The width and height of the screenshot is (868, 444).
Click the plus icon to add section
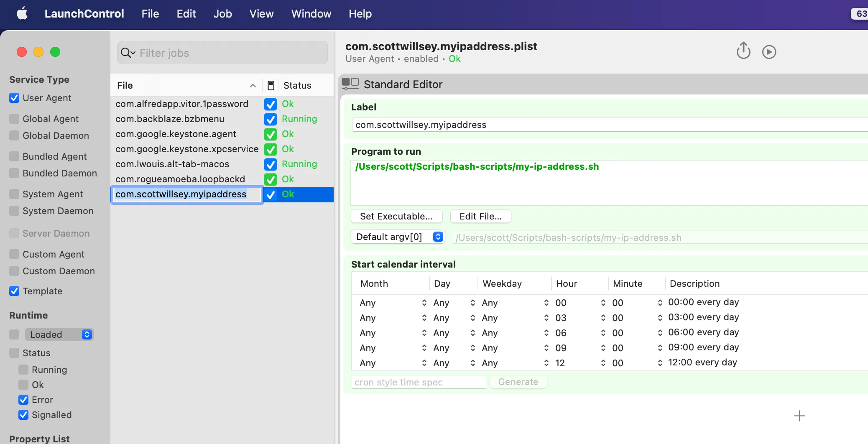click(x=799, y=416)
